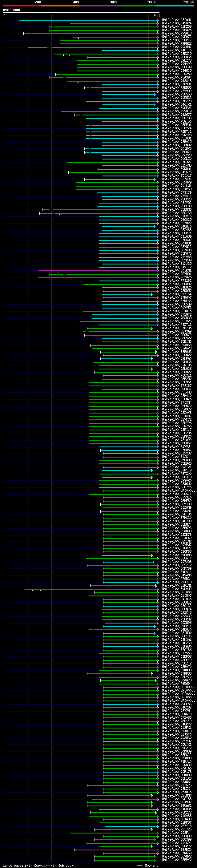This screenshot has width=197, height=868.
Task: Select hit label UniRef100_A7H735
Action: click(x=176, y=328)
